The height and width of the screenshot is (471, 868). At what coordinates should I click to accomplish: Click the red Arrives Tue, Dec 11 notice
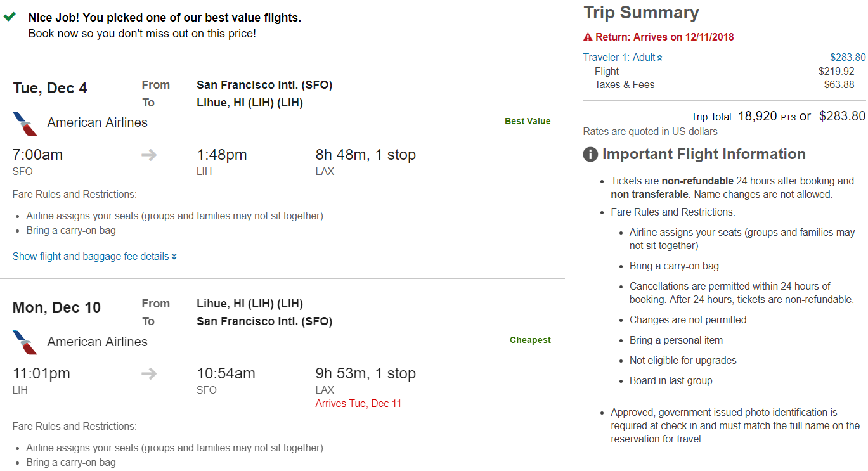coord(358,404)
